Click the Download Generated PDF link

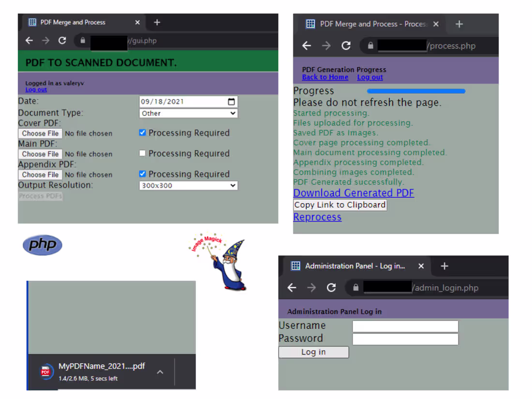[354, 192]
